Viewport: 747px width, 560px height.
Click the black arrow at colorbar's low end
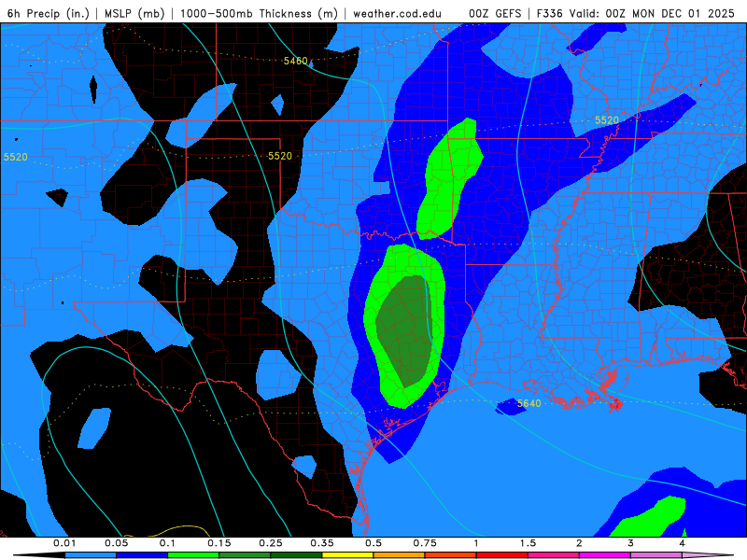[39, 555]
